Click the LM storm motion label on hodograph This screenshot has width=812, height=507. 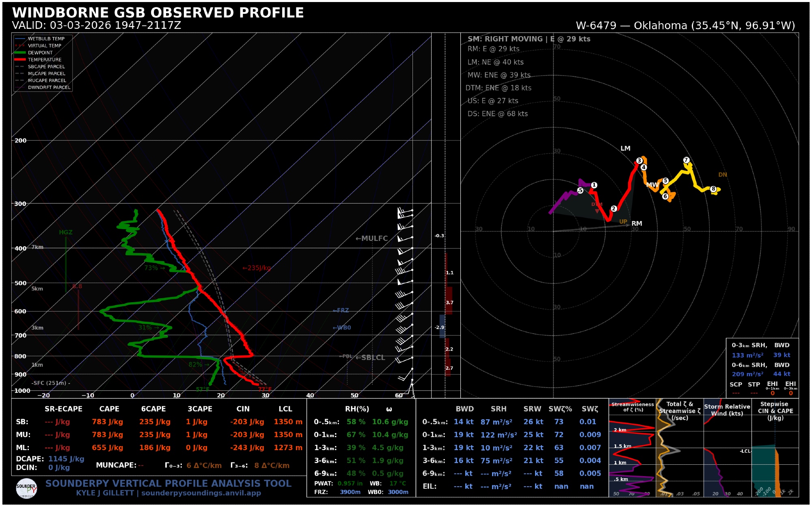click(x=625, y=148)
